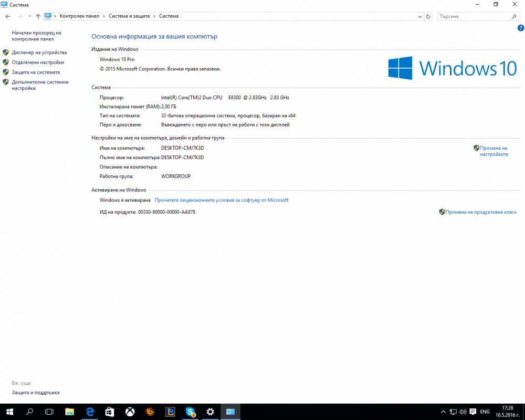Show hidden tray icons chevron

[443, 412]
